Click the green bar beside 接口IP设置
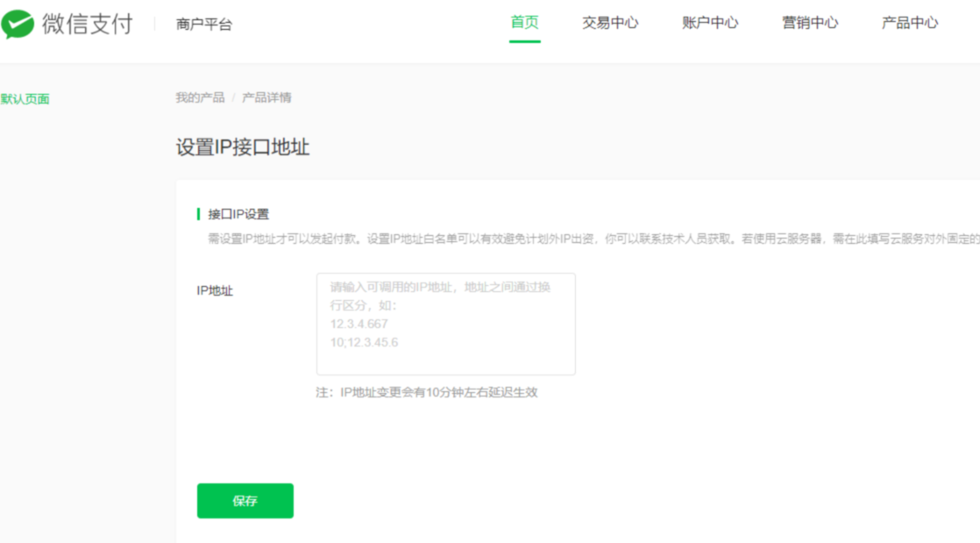980x543 pixels. pyautogui.click(x=199, y=214)
